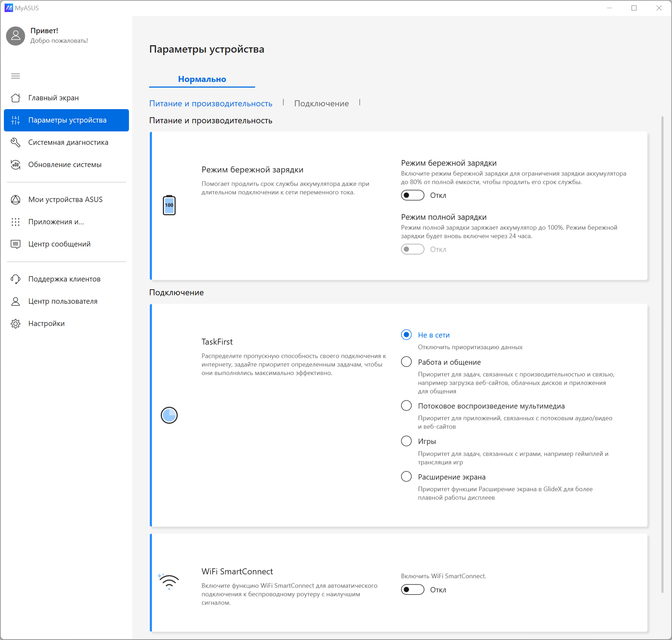
Task: Jump to Питание и производительность section link
Action: tap(211, 103)
